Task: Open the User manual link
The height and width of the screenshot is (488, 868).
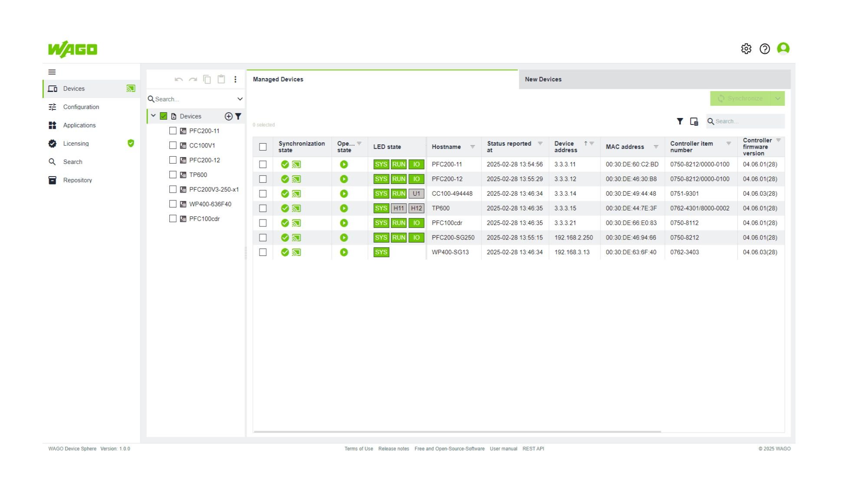Action: pos(503,449)
